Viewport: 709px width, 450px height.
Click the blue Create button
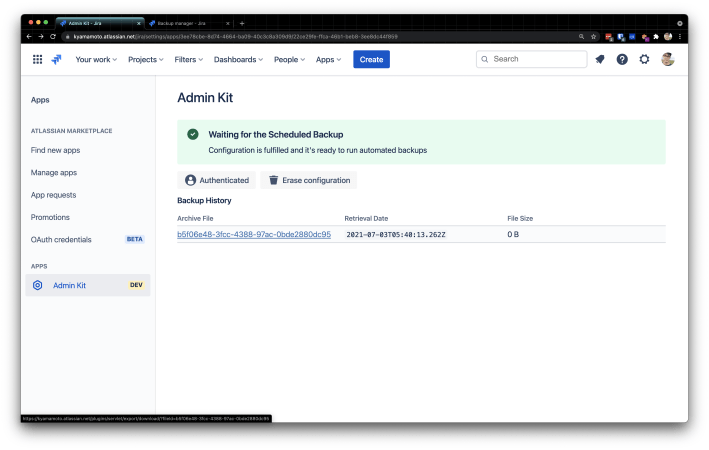click(371, 59)
